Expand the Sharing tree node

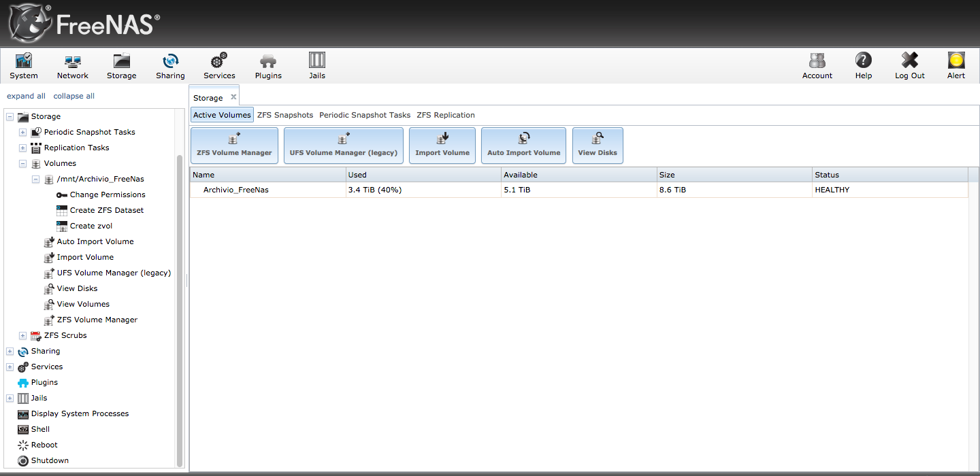(10, 351)
